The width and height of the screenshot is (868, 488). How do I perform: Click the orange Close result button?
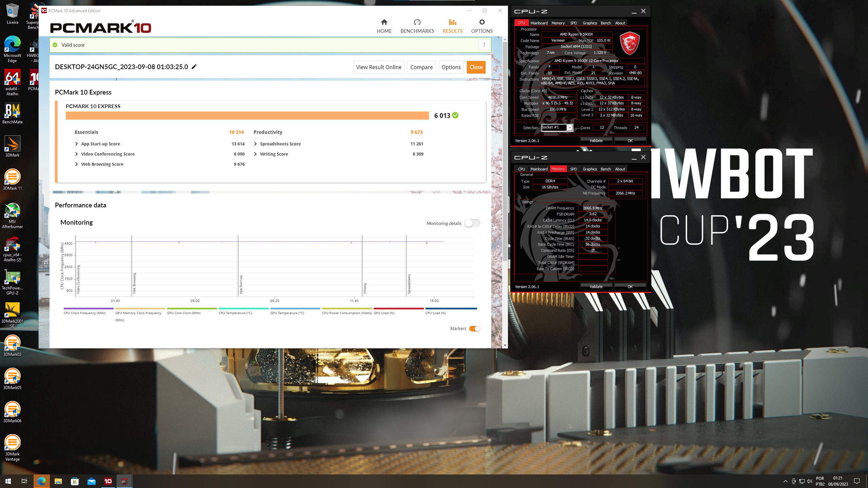[x=476, y=67]
